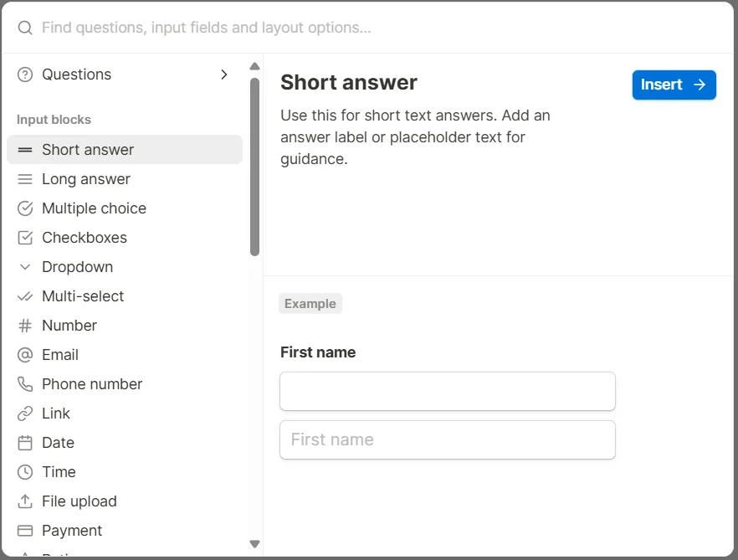Click the Email at-sign icon
Image resolution: width=738 pixels, height=560 pixels.
25,355
